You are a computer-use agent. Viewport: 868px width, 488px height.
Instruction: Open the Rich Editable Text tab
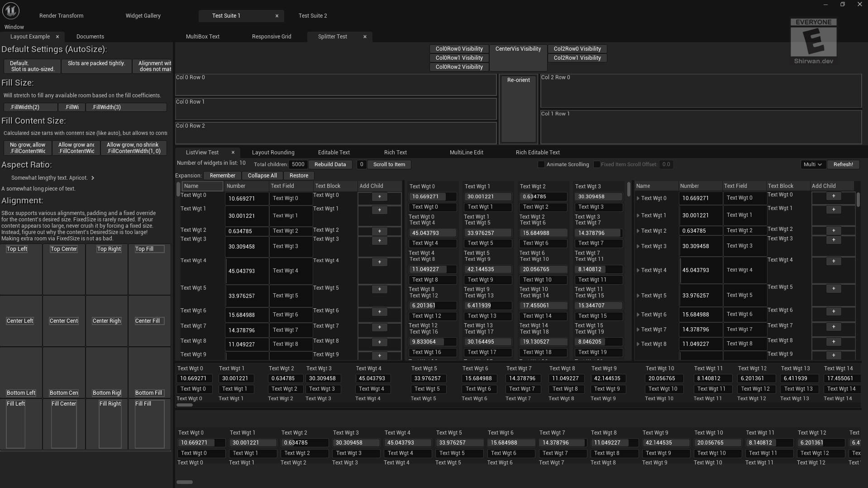tap(538, 153)
